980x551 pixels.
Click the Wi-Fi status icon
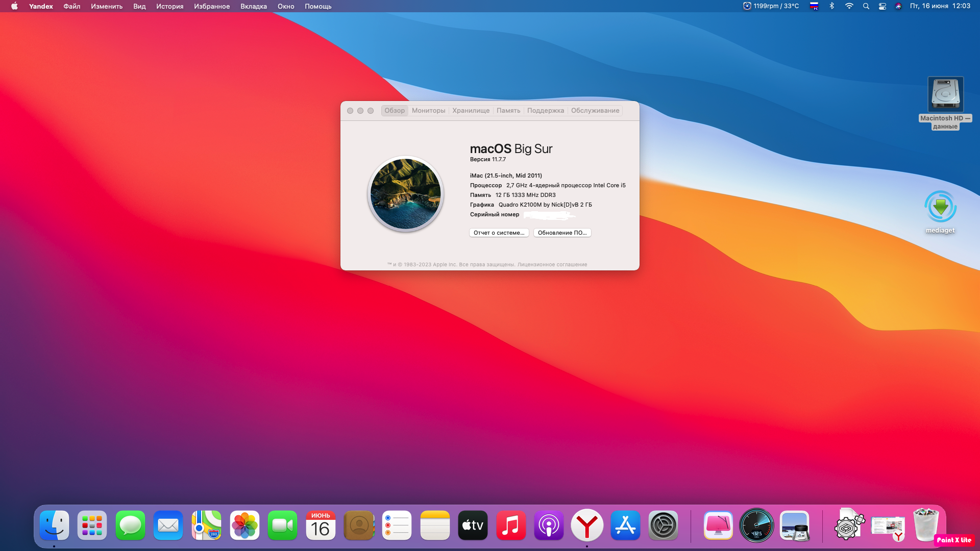tap(849, 6)
